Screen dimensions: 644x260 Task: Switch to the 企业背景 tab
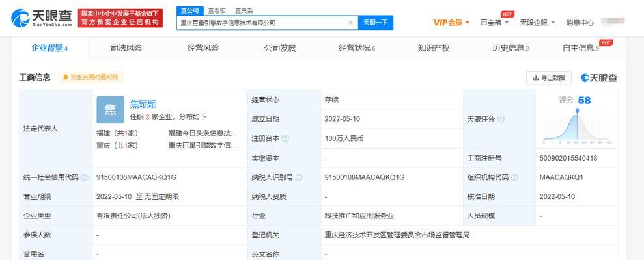[49, 48]
